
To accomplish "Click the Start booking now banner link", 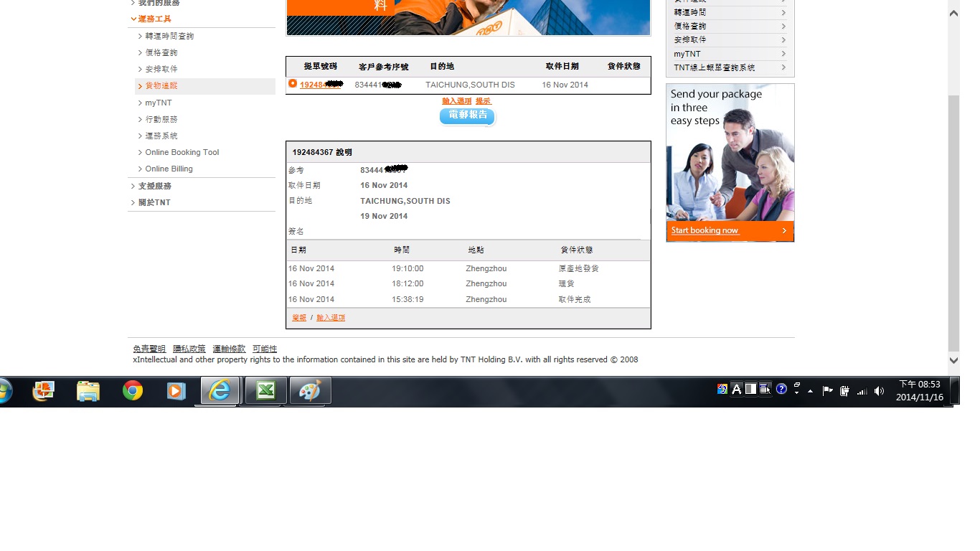I will (705, 230).
